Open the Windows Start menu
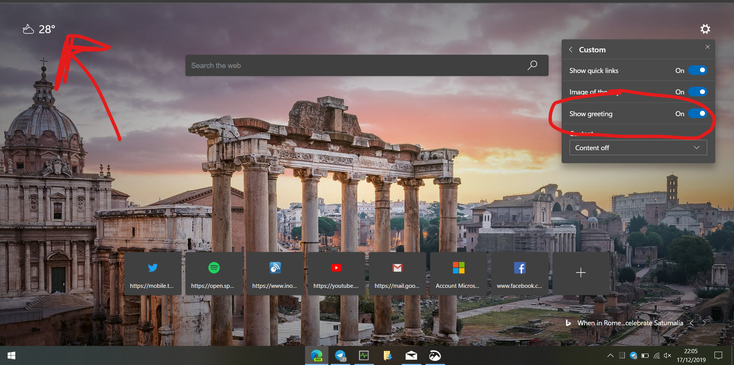 coord(11,356)
